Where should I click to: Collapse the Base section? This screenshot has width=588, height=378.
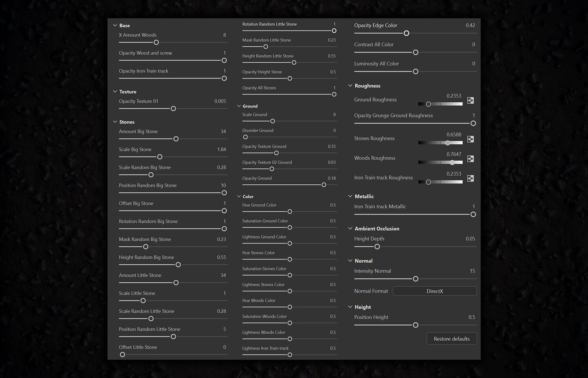115,25
